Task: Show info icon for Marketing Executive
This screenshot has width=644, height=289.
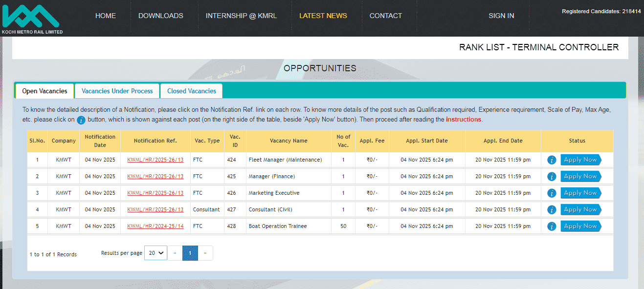Action: coord(552,193)
